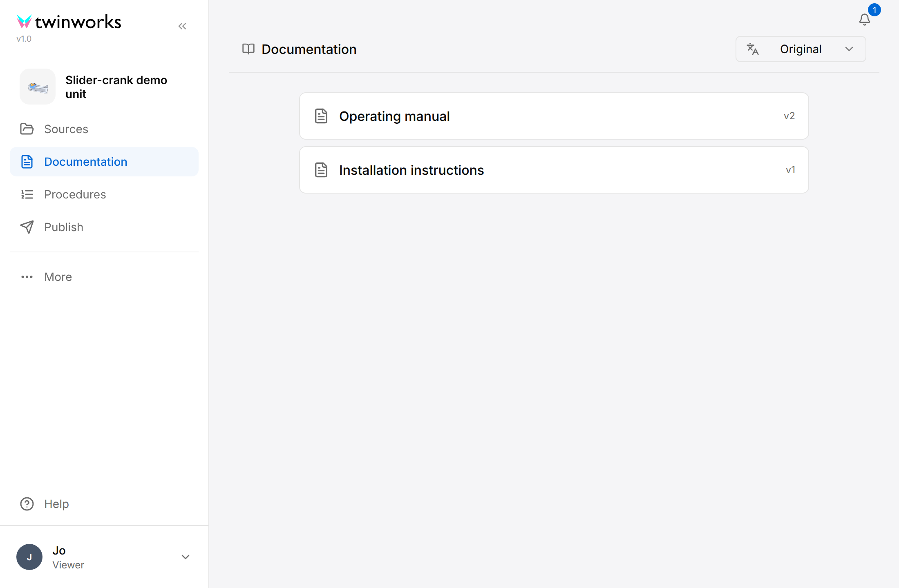Click the Procedures list icon

pyautogui.click(x=27, y=194)
